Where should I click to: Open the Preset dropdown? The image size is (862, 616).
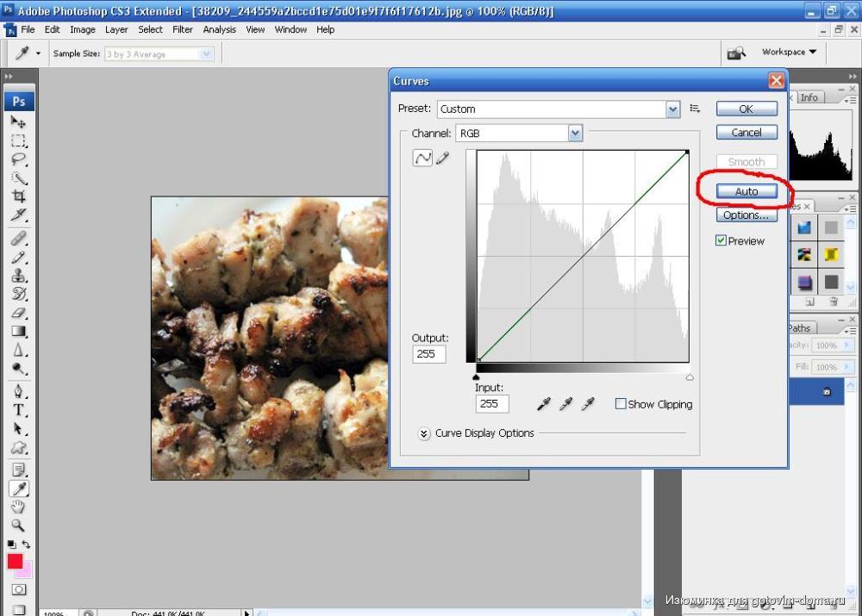click(x=559, y=109)
